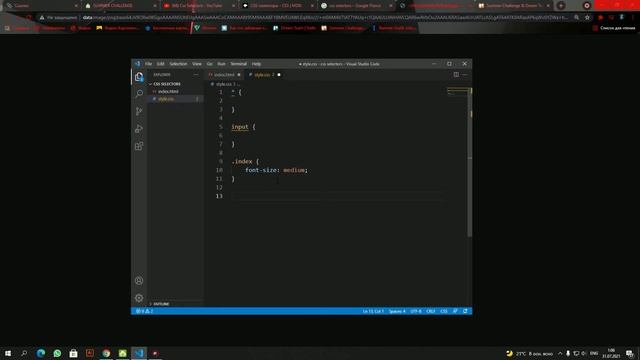The height and width of the screenshot is (360, 640).
Task: Click the CRLF end-of-line status item
Action: point(431,311)
